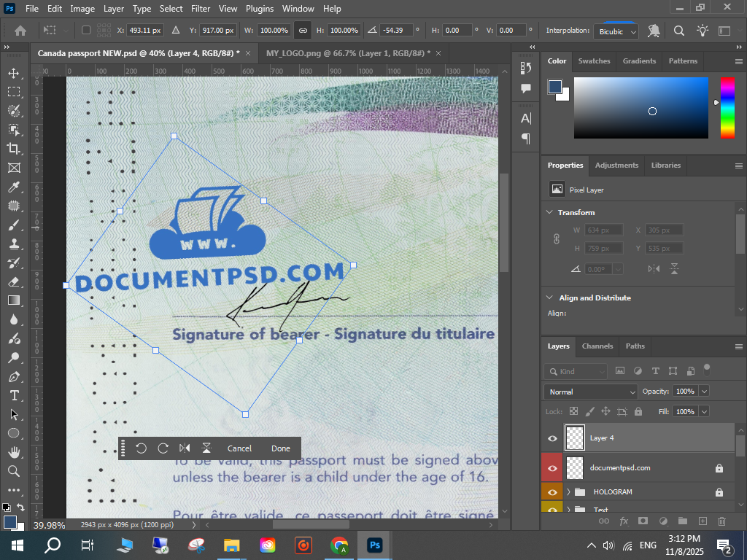This screenshot has width=747, height=560.
Task: Switch to the Channels tab
Action: (597, 346)
